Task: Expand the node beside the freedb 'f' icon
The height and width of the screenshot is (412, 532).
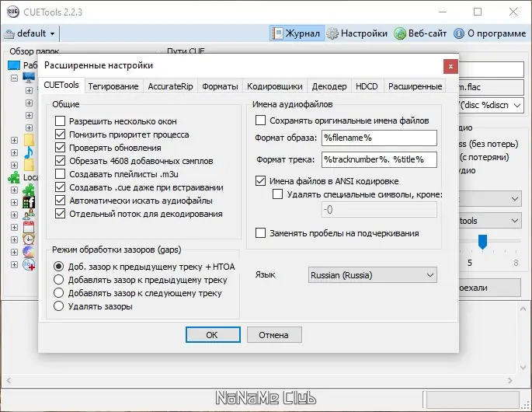Action: point(14,202)
